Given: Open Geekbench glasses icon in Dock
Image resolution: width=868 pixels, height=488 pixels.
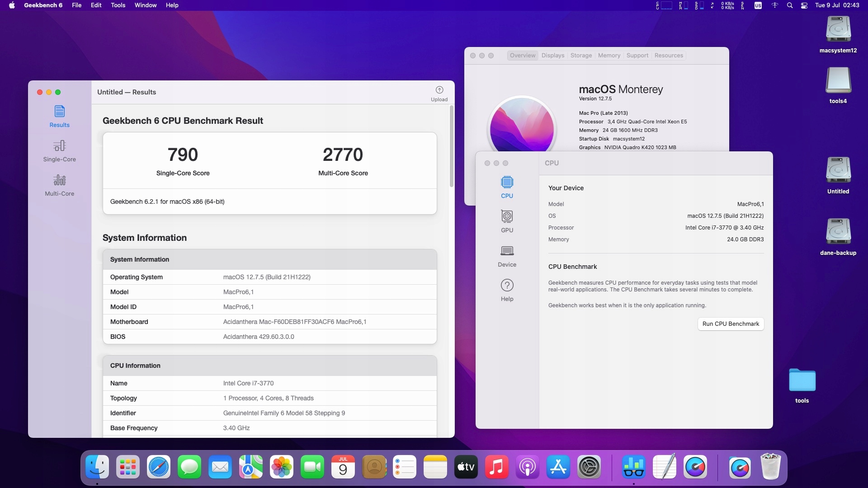Looking at the screenshot, I should point(634,467).
